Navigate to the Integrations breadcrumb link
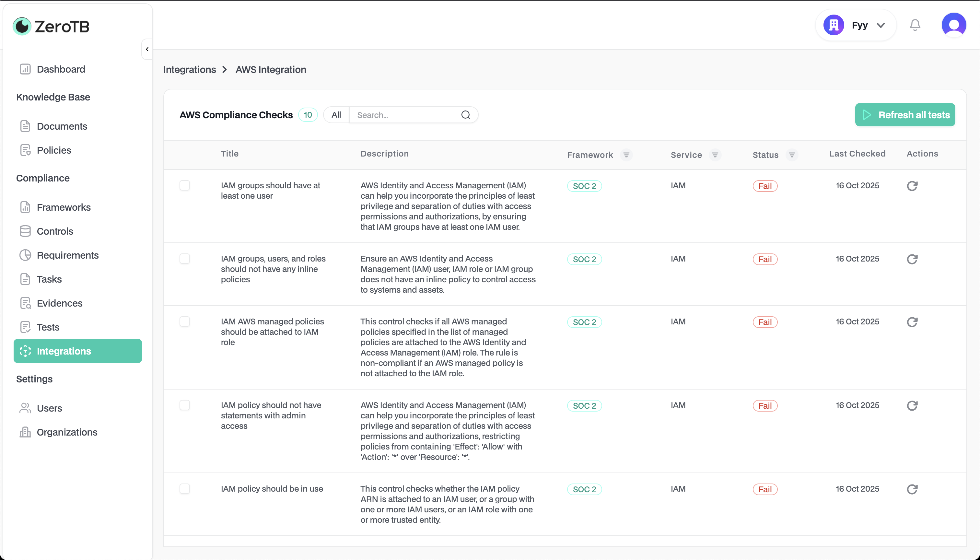This screenshot has height=560, width=980. click(x=190, y=70)
